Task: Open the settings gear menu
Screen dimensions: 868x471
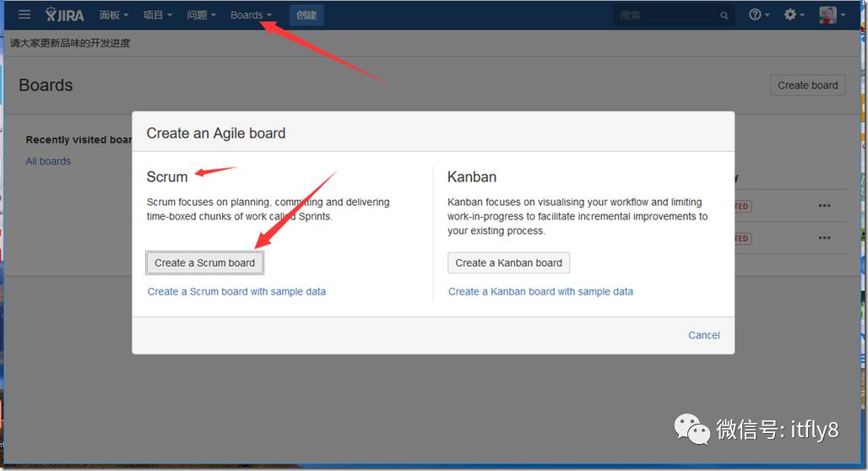Action: coord(794,15)
